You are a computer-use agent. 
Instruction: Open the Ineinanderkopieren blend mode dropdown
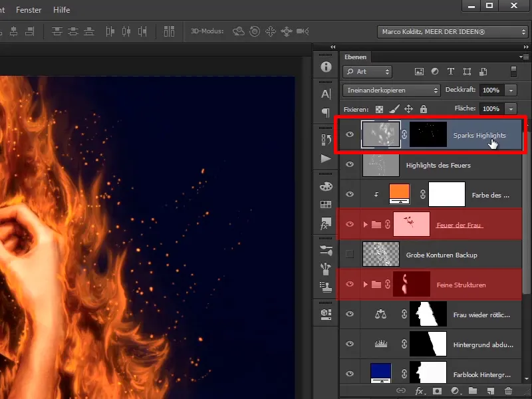[x=392, y=90]
